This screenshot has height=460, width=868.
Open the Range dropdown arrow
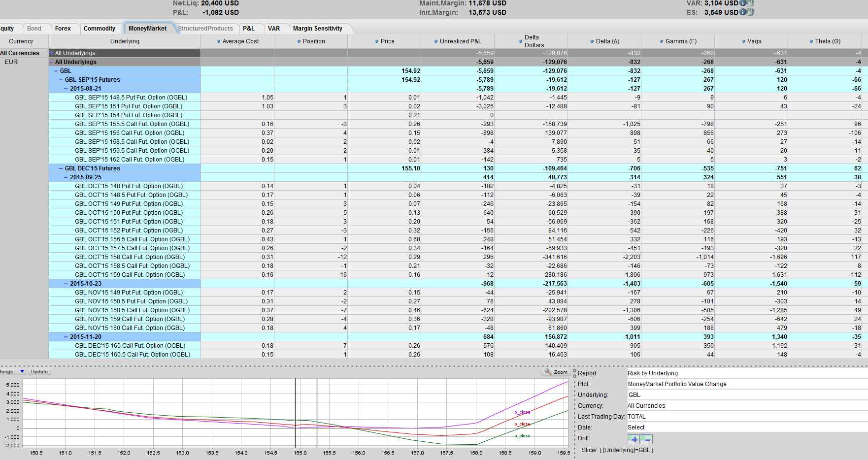pyautogui.click(x=22, y=372)
